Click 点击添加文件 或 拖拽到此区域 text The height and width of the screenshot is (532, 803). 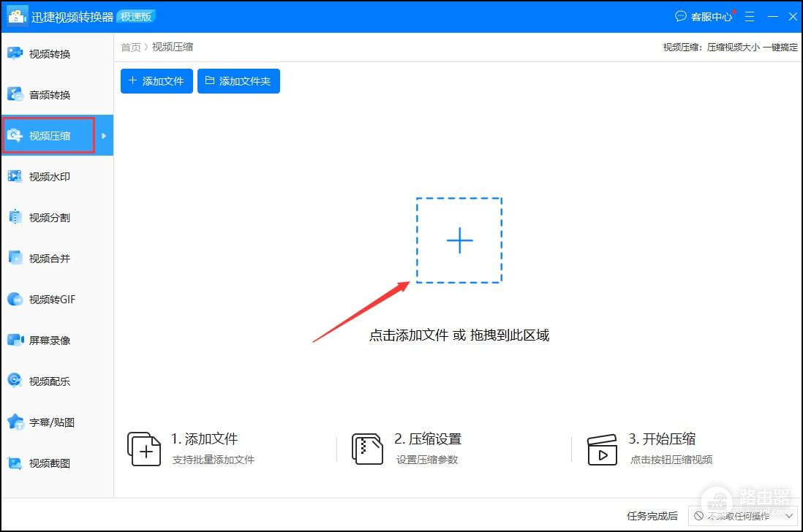(459, 335)
